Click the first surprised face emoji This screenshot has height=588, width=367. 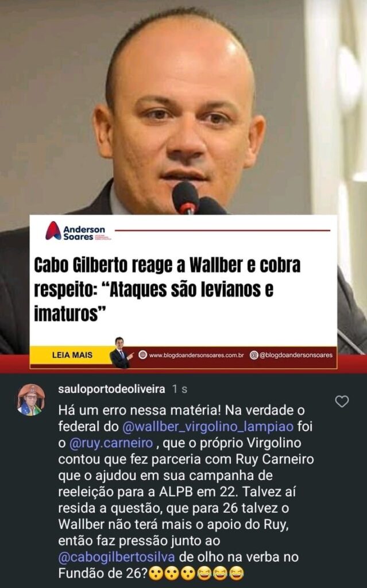point(156,574)
